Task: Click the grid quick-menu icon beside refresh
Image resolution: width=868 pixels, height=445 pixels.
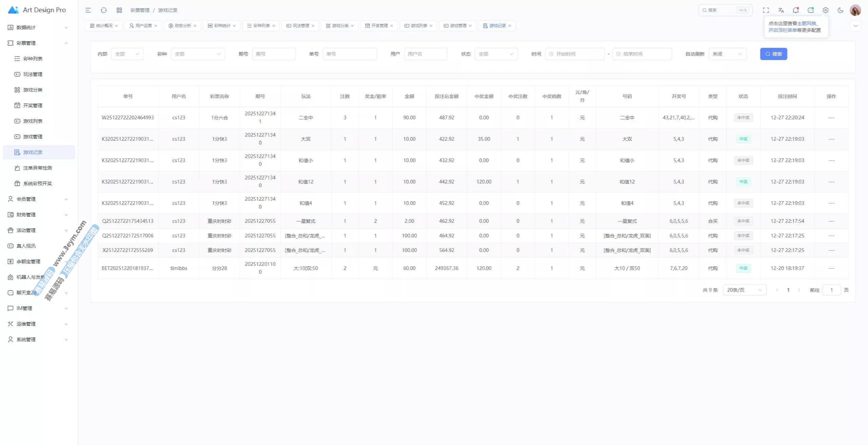Action: point(119,10)
